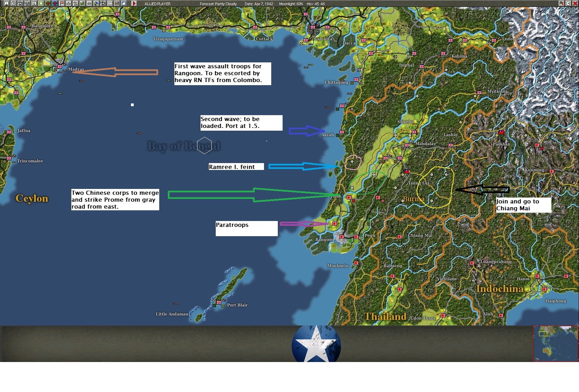
Task: Select the Vinh base label
Action: (x=488, y=314)
